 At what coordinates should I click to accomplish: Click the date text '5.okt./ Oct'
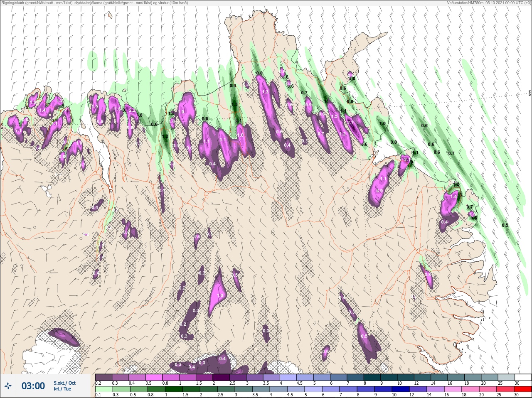pos(65,383)
